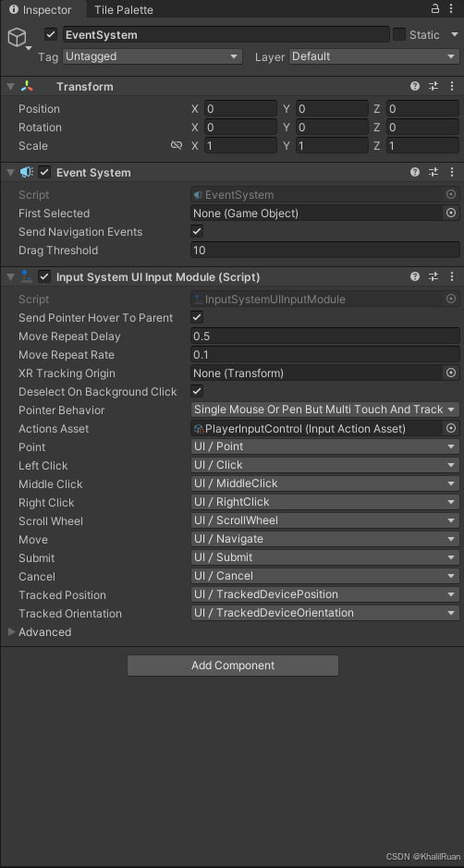Viewport: 464px width, 868px height.
Task: Click the Transform component axes icon
Action: pos(27,86)
